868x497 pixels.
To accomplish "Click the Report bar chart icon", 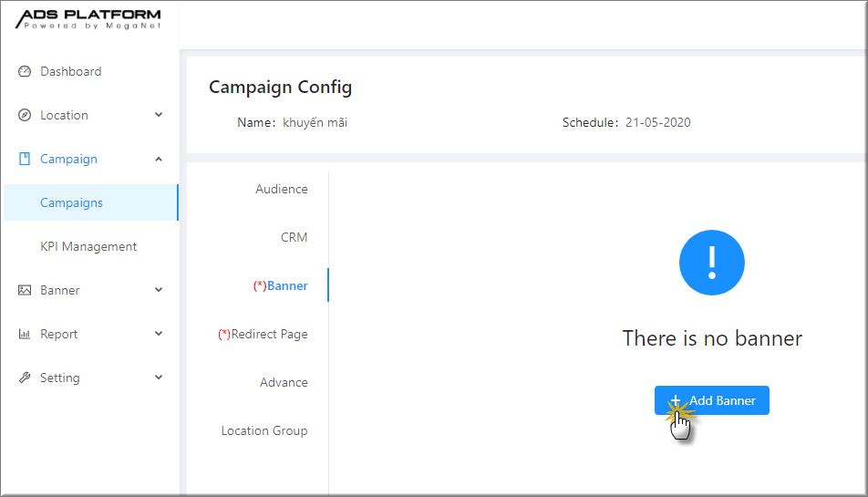I will point(25,334).
